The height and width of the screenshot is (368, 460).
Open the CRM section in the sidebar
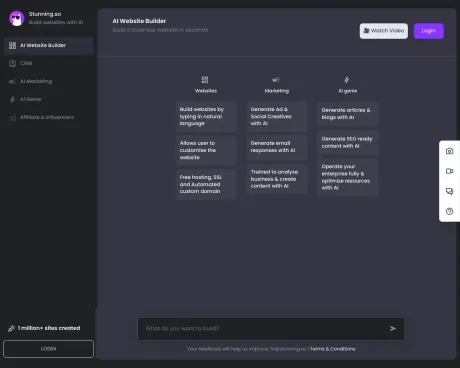click(49, 63)
